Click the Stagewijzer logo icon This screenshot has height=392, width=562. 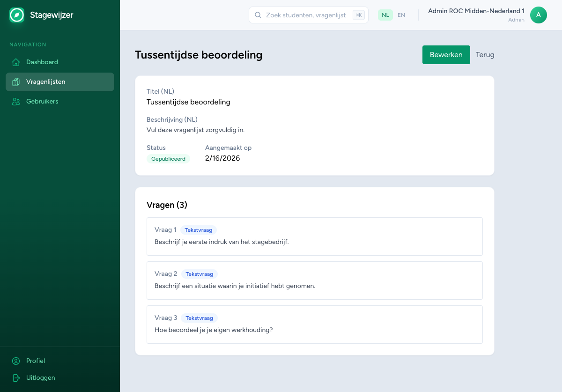pyautogui.click(x=16, y=15)
